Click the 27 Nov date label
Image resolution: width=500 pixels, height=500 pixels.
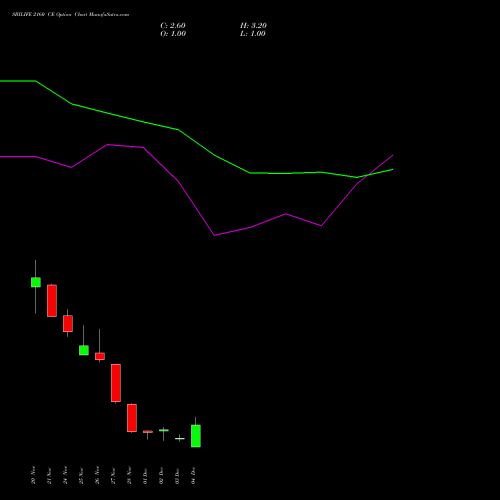(x=113, y=475)
